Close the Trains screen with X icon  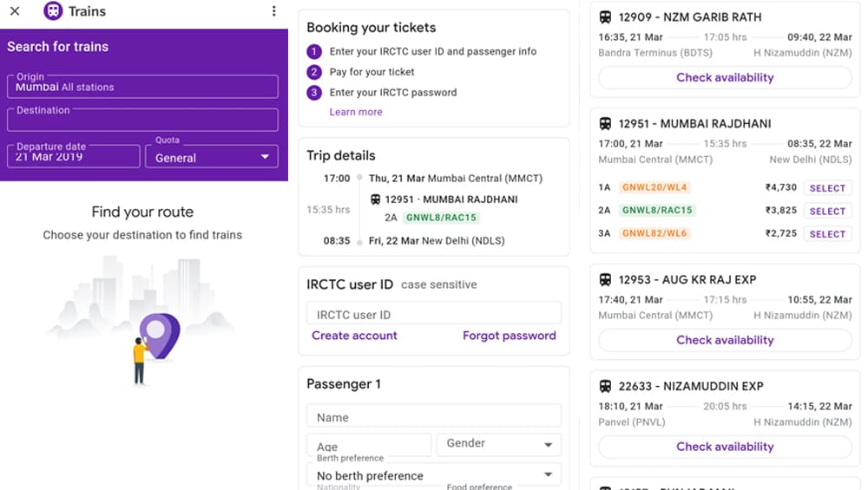15,11
